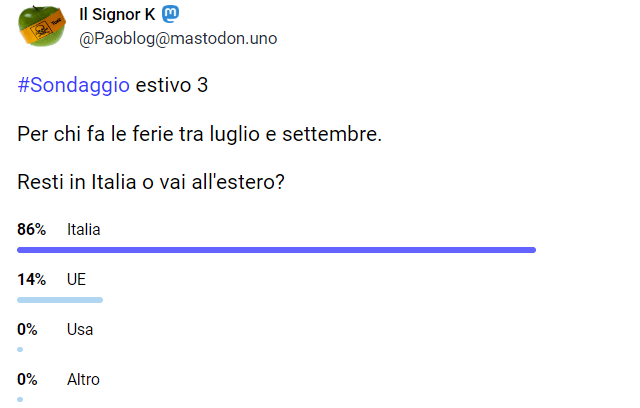Select the Altro poll option label
Viewport: 640px width, 408px height.
click(x=83, y=380)
